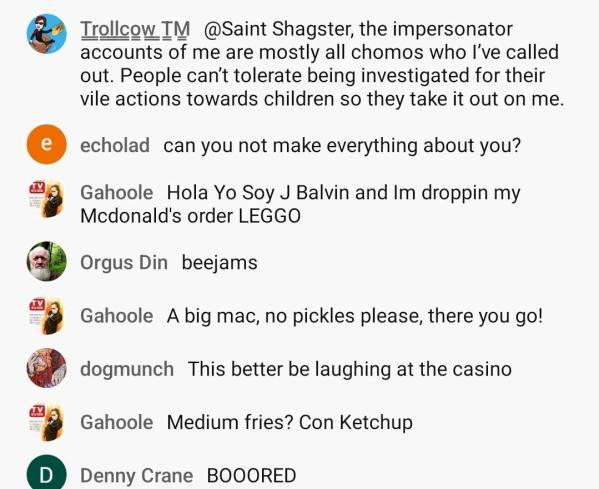Image resolution: width=599 pixels, height=489 pixels.
Task: Open the Trollcow TM username link
Action: point(135,29)
